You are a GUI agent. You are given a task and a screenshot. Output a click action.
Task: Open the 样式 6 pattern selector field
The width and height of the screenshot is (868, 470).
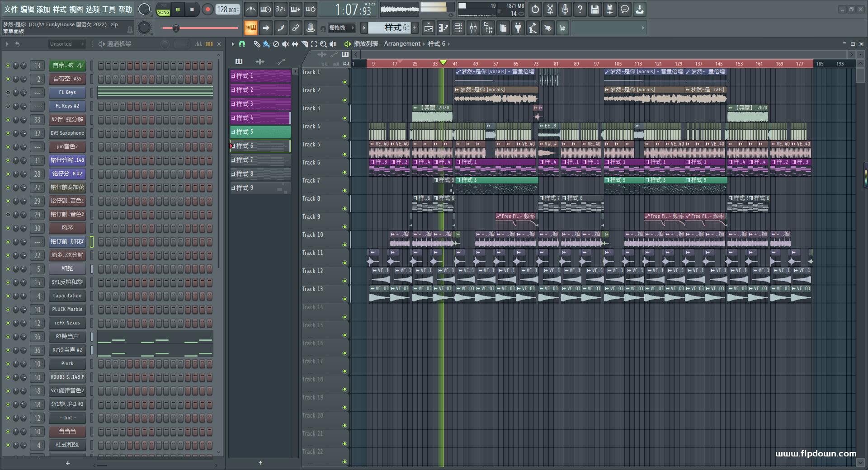[x=389, y=28]
